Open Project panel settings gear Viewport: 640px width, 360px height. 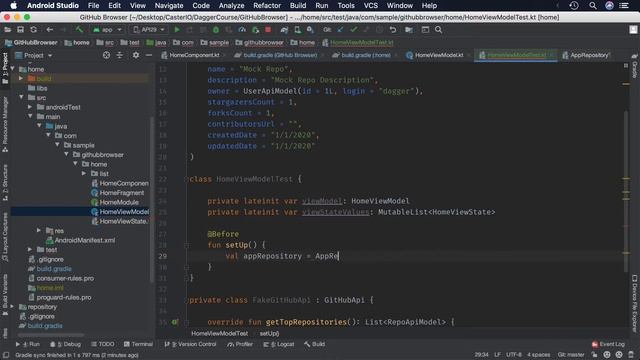point(136,55)
